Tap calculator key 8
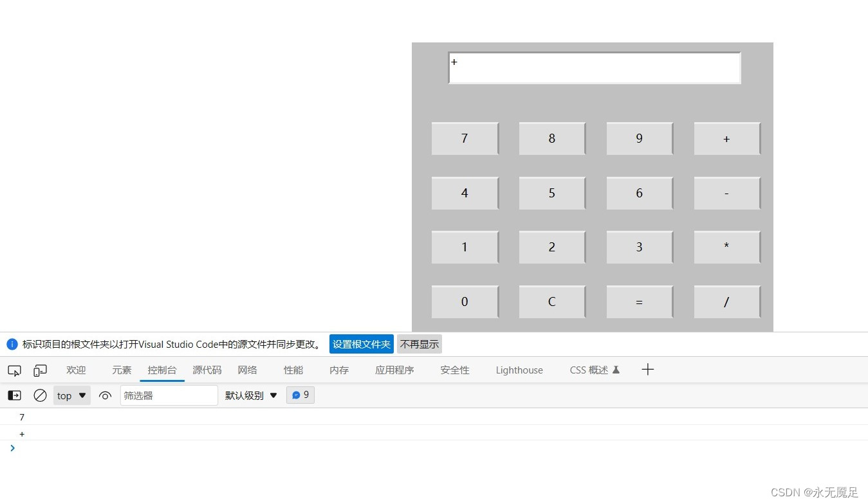This screenshot has width=868, height=504. point(553,139)
